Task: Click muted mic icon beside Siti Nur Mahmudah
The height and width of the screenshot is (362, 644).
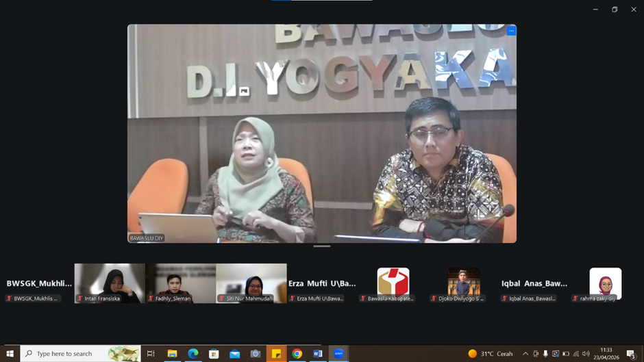Action: (x=222, y=298)
